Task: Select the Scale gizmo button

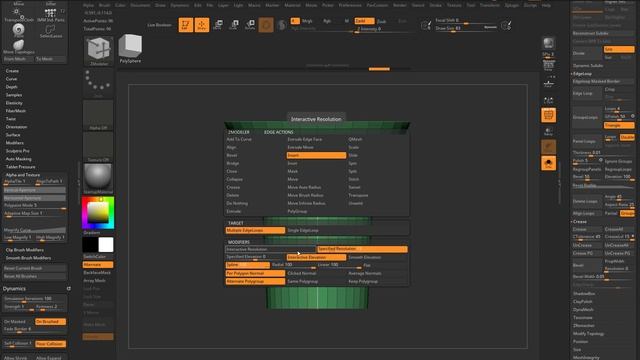Action: [234, 25]
